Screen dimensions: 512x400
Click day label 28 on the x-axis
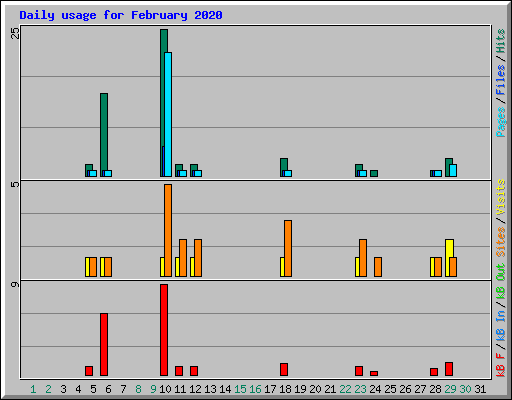[x=435, y=389]
